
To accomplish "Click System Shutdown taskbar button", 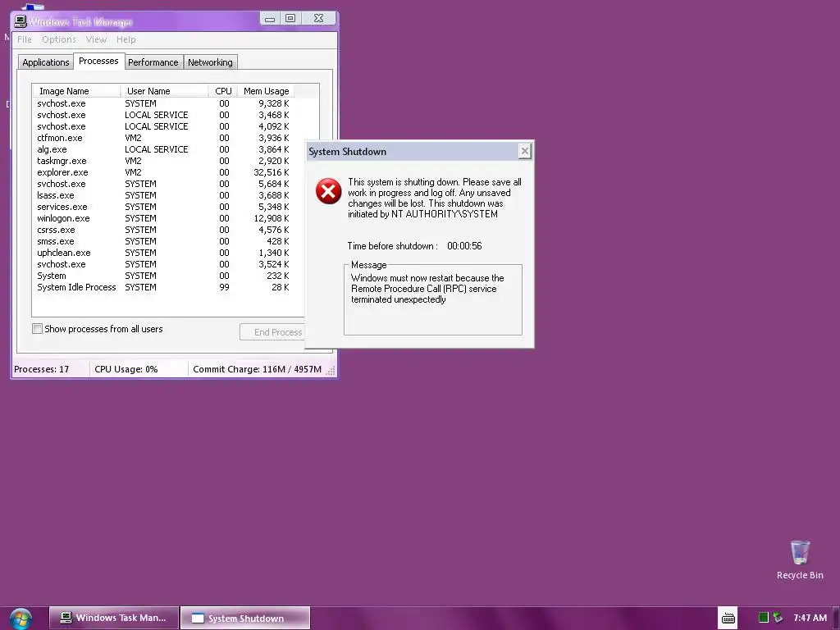I will (245, 619).
